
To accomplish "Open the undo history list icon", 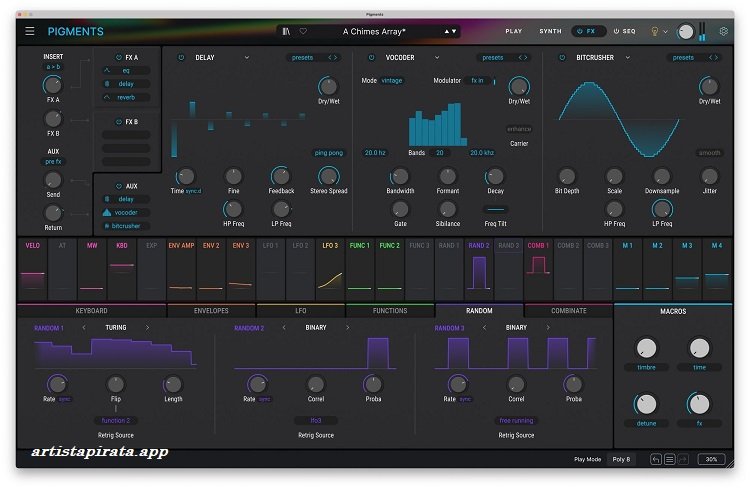I will (670, 459).
